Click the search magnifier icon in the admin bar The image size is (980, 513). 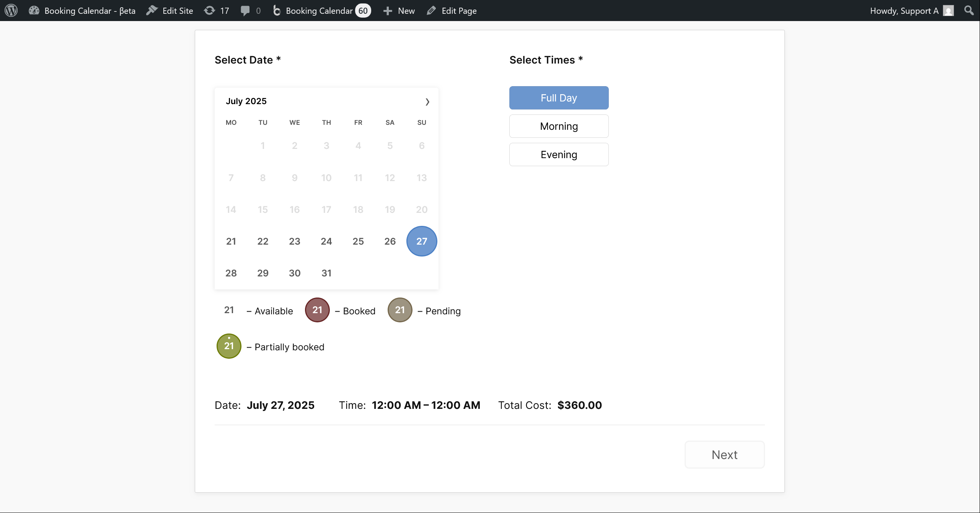coord(969,10)
